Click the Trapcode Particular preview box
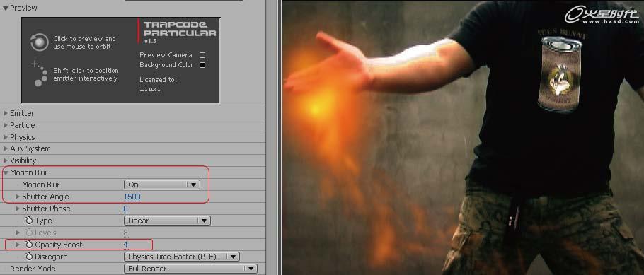The height and width of the screenshot is (275, 644). tap(120, 60)
